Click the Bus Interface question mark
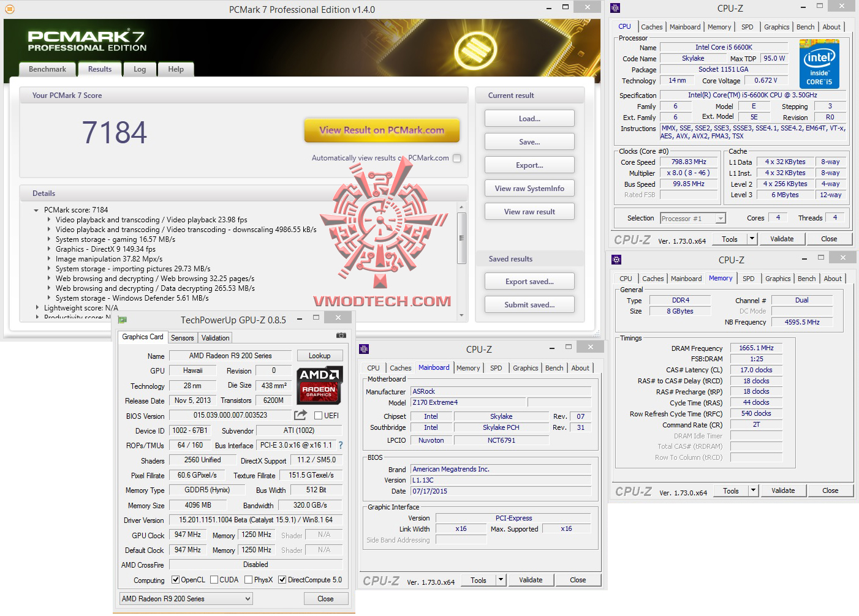 tap(341, 445)
